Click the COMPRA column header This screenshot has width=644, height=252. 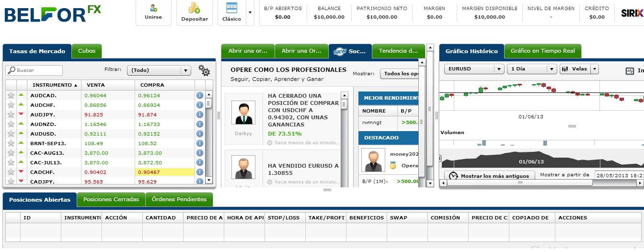[x=165, y=85]
